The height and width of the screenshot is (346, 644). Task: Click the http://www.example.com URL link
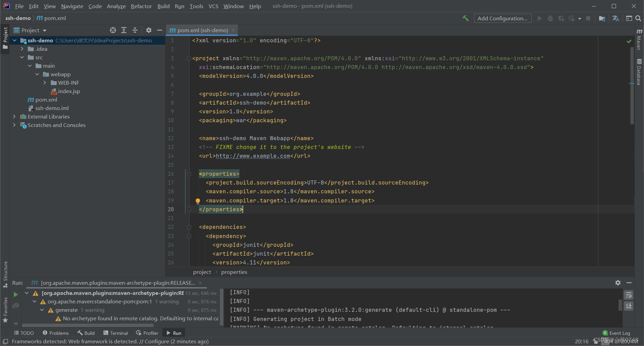point(253,156)
